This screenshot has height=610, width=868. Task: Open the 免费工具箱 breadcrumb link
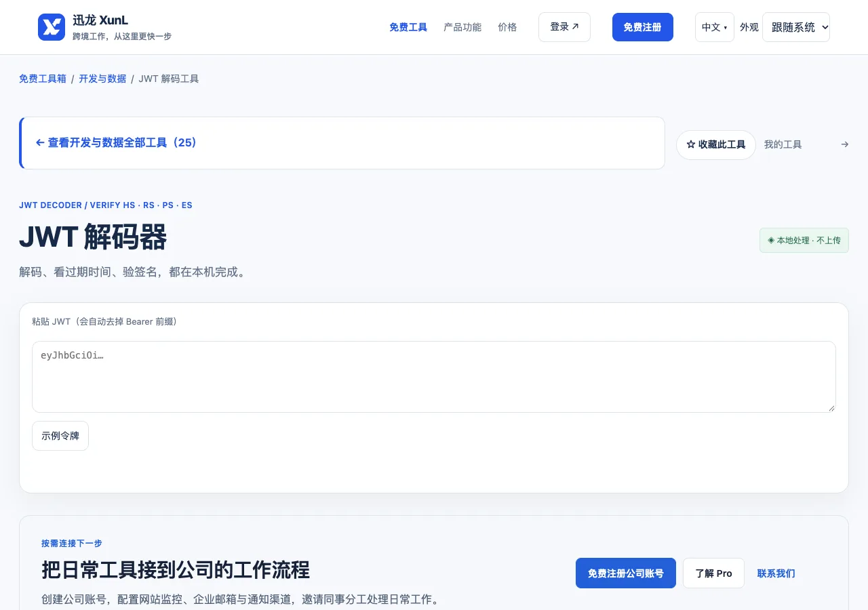point(43,79)
